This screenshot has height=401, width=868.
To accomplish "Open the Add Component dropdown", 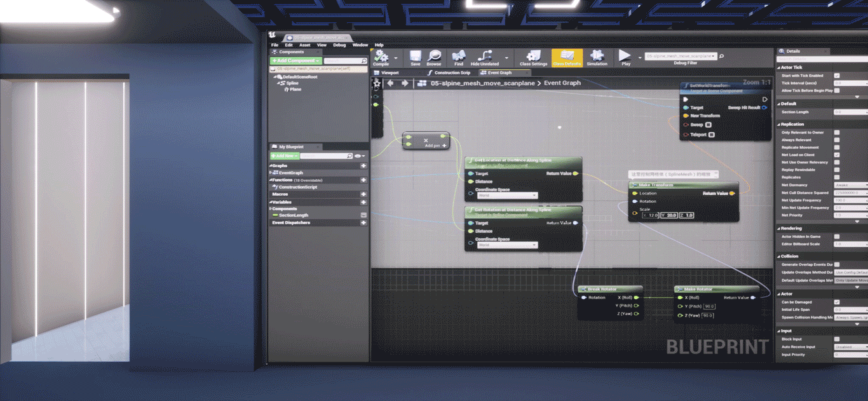I will [x=295, y=60].
